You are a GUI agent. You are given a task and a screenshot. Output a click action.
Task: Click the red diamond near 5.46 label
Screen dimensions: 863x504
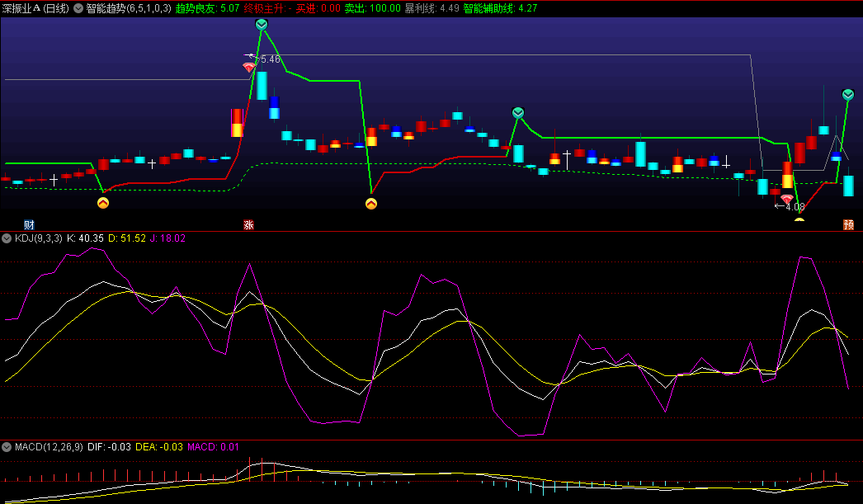pos(248,68)
